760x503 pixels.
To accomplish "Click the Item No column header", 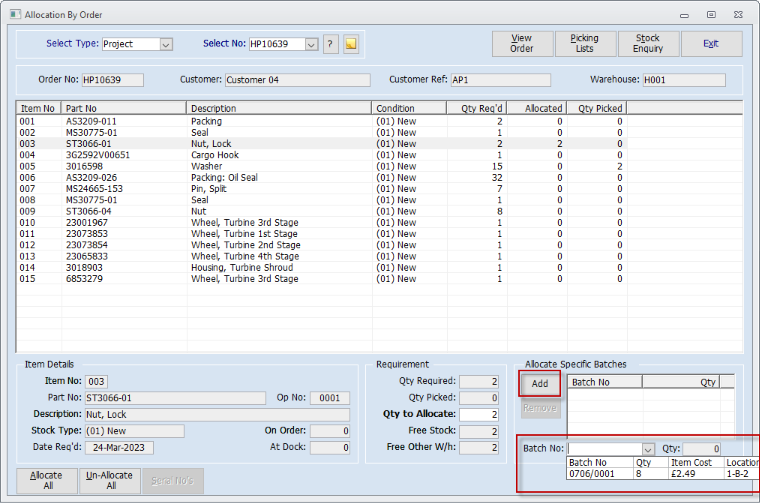I will tap(38, 108).
